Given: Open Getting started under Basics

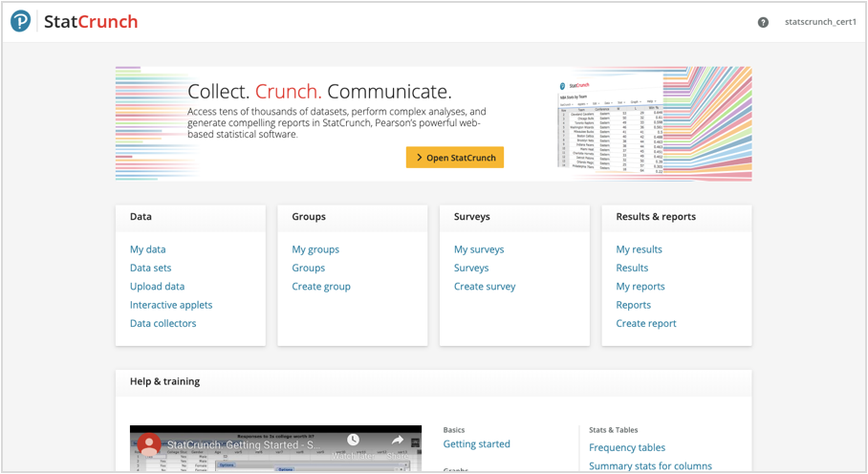Looking at the screenshot, I should point(476,444).
